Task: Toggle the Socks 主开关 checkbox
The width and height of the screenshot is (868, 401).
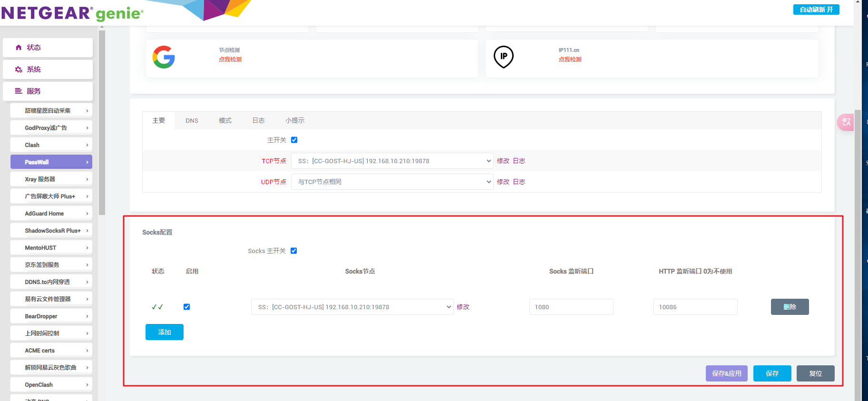Action: click(293, 251)
